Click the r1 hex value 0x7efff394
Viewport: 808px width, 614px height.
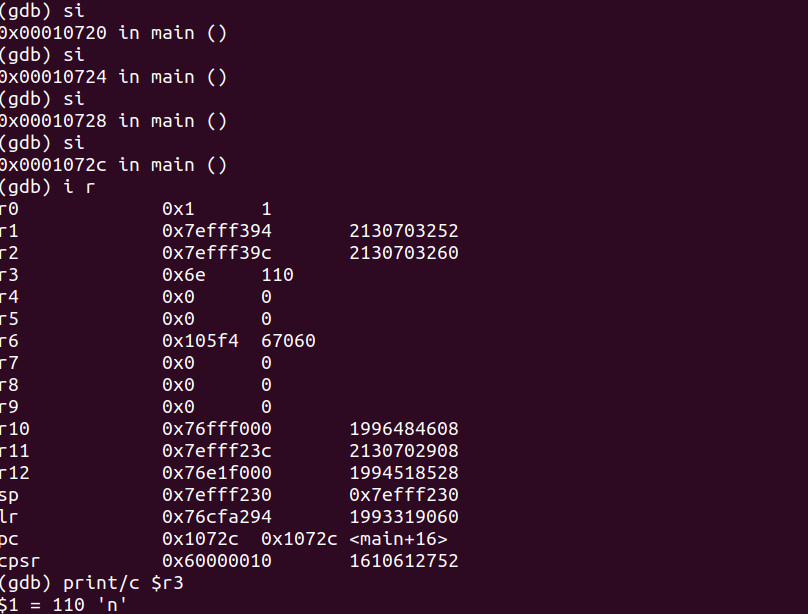tap(217, 231)
